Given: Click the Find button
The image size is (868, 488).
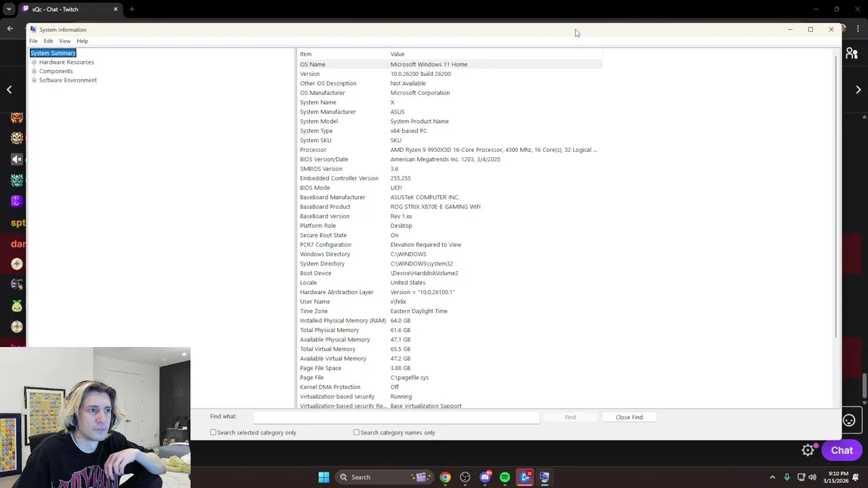Looking at the screenshot, I should [x=570, y=417].
